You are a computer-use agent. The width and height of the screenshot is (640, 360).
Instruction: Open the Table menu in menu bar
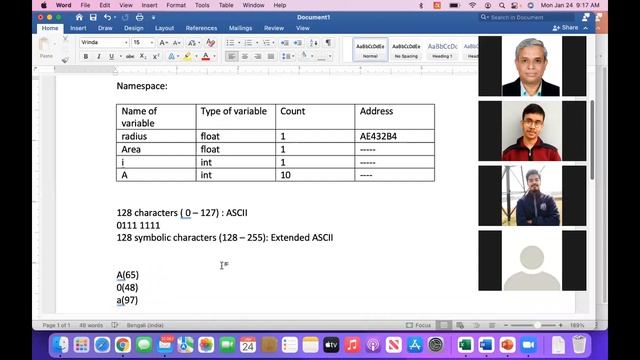click(226, 5)
